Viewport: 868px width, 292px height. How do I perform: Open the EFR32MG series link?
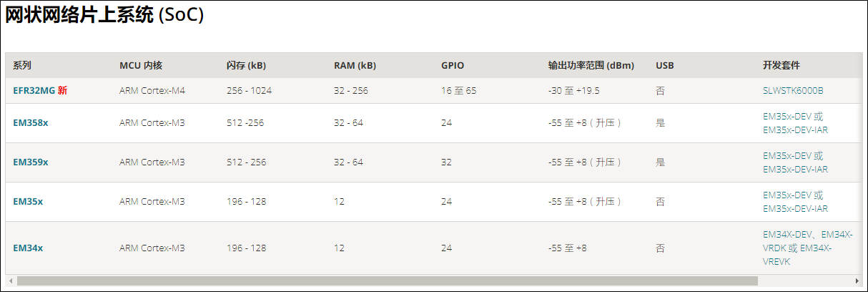pyautogui.click(x=34, y=91)
